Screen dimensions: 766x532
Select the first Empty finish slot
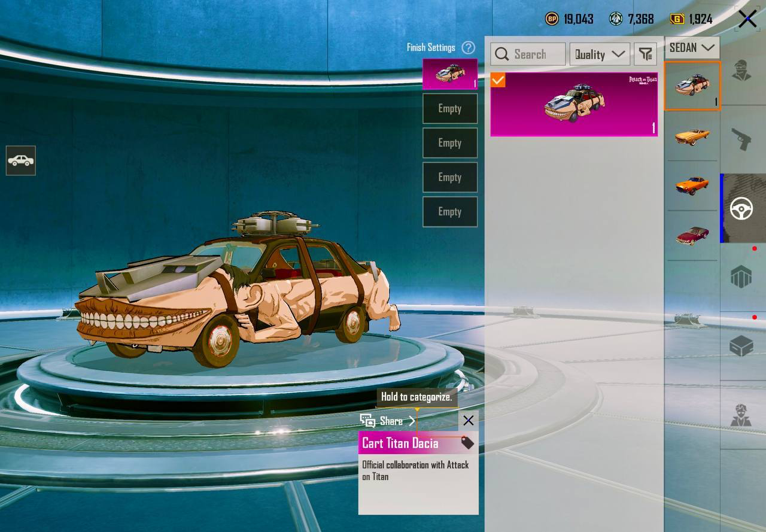click(x=450, y=108)
